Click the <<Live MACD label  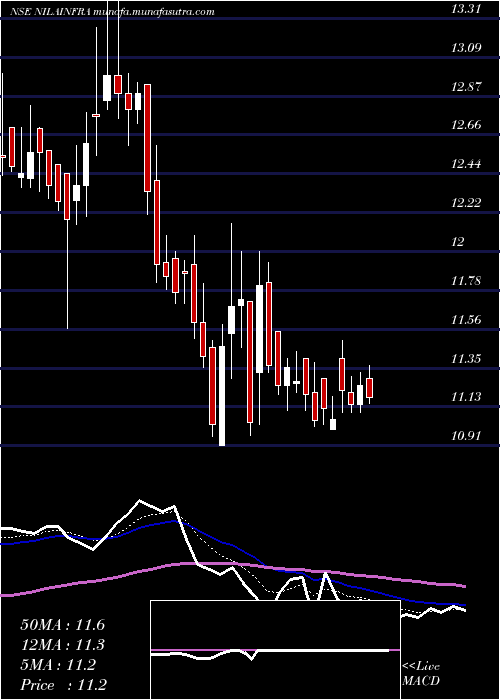click(421, 674)
